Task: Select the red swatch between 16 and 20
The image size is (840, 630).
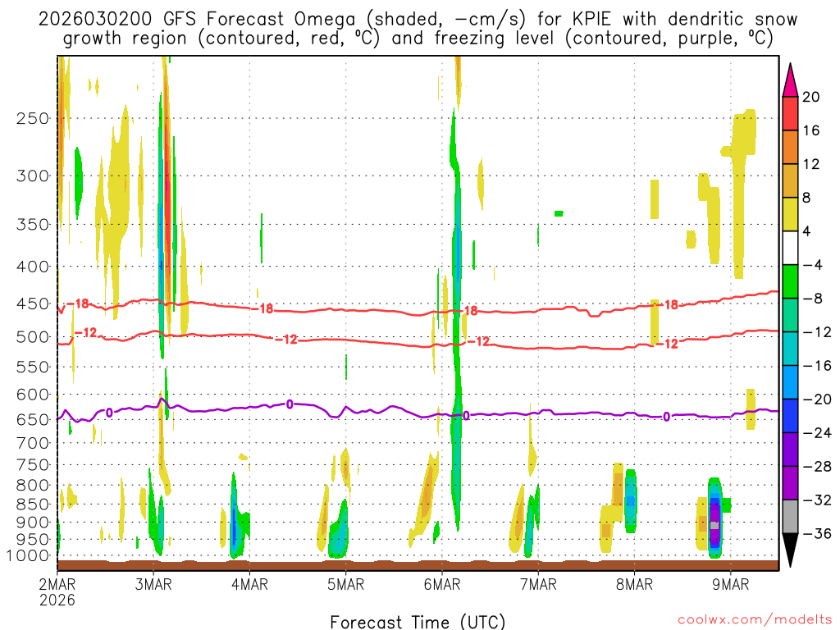Action: point(790,113)
